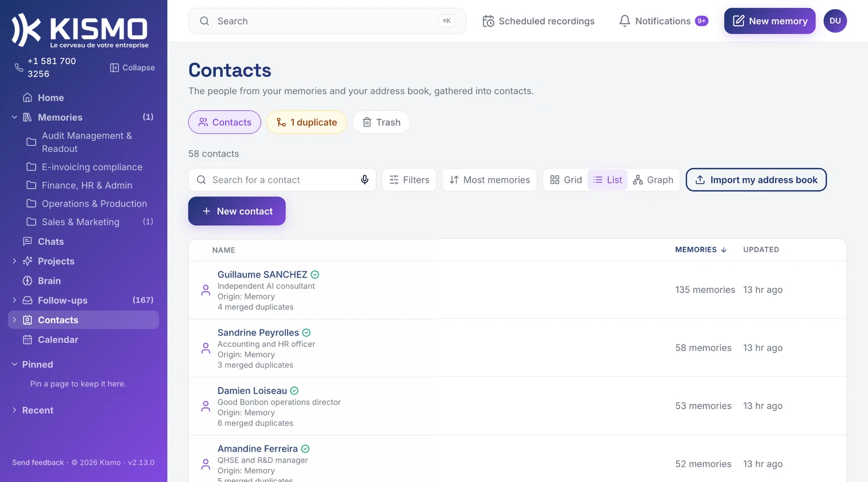Open Memories page
This screenshot has height=482, width=868.
coord(60,117)
